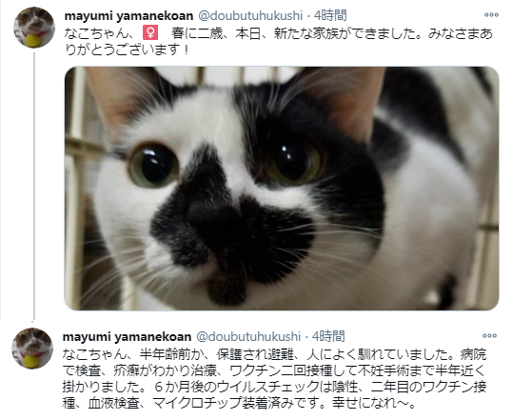
Task: Click the reply line starting with 掛かりました
Action: pos(274,387)
